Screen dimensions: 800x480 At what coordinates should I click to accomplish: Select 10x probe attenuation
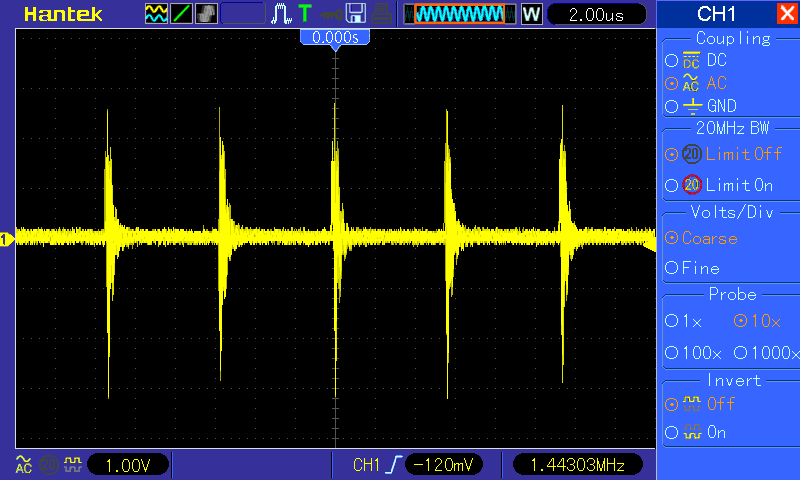[x=757, y=321]
